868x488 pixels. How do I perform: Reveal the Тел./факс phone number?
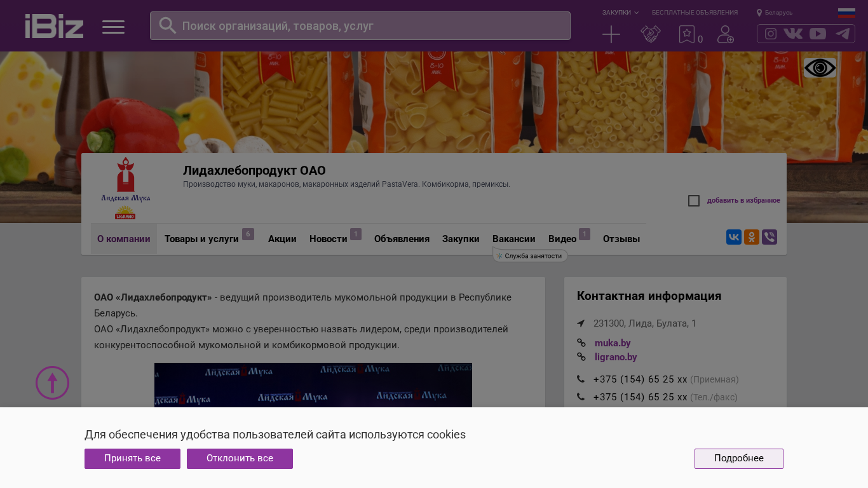click(x=641, y=397)
